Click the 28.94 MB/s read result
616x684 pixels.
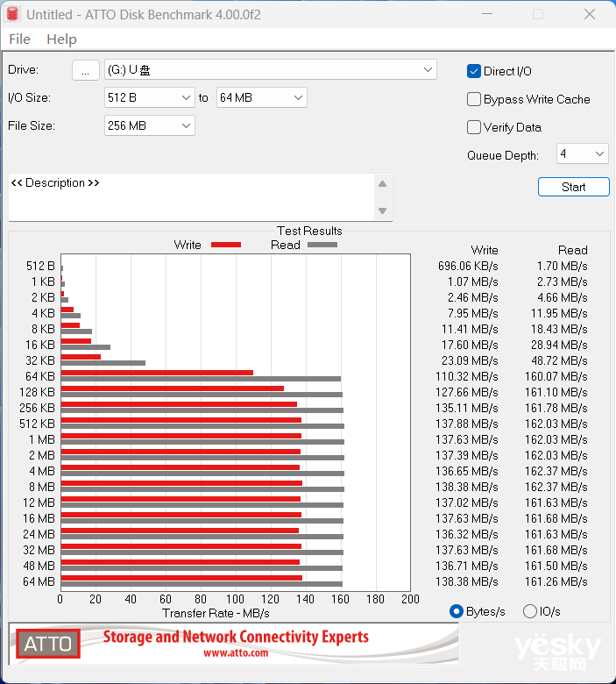pyautogui.click(x=559, y=345)
